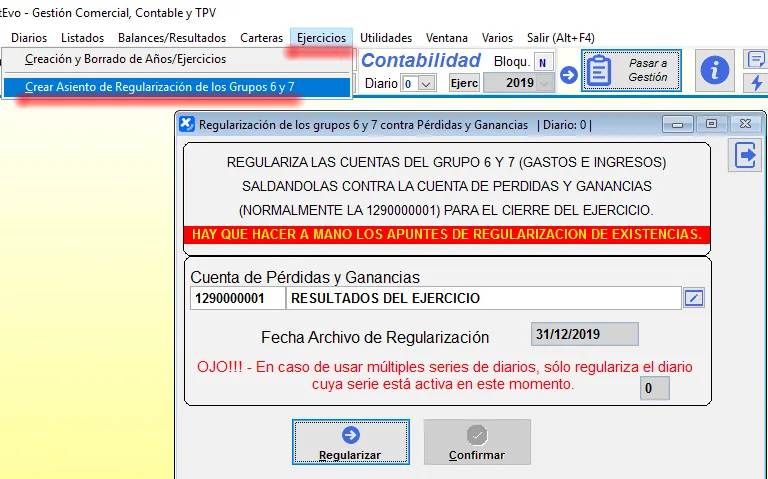Open the Diario dropdown
Image resolution: width=768 pixels, height=479 pixels.
tap(426, 84)
